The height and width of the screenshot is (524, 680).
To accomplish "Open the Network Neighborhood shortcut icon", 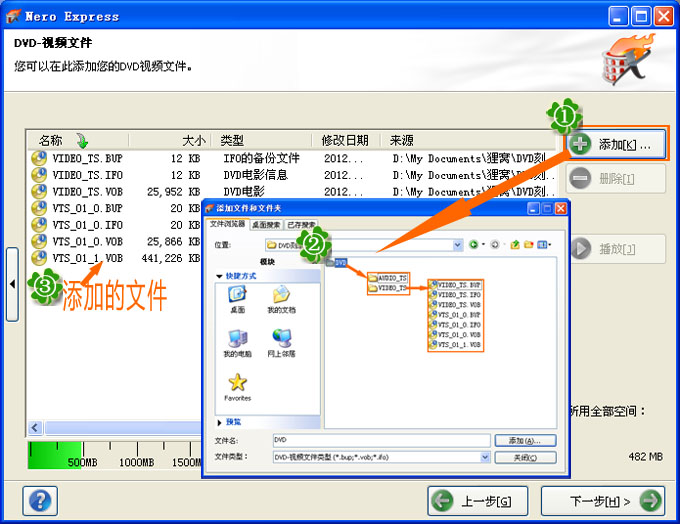I will pos(281,344).
